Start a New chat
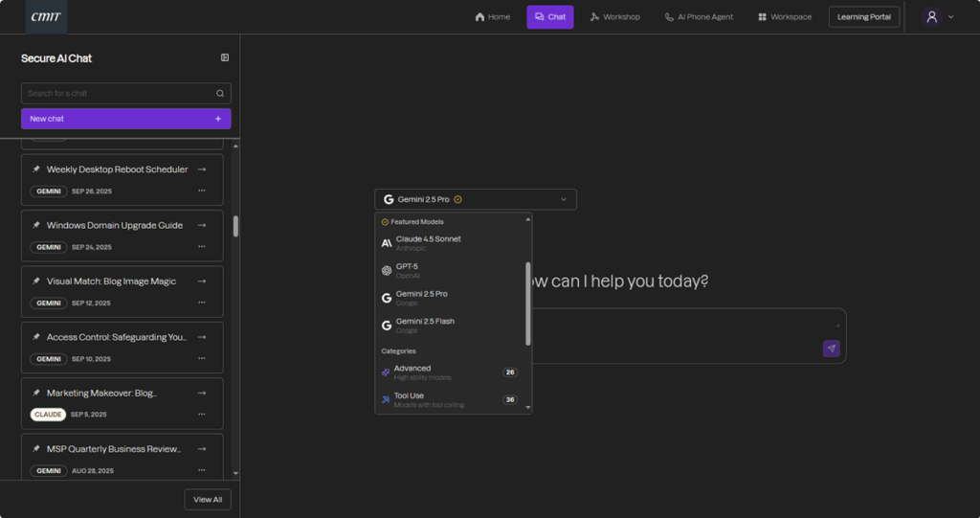This screenshot has height=518, width=980. pos(125,119)
